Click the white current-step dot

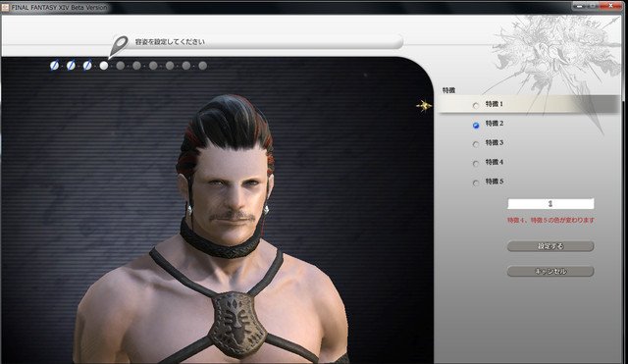[x=104, y=66]
